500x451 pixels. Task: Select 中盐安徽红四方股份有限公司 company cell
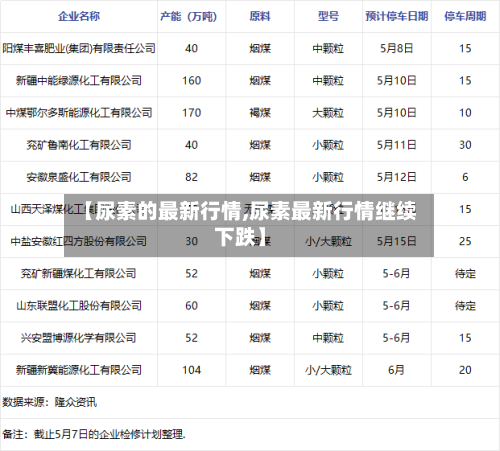(x=79, y=241)
